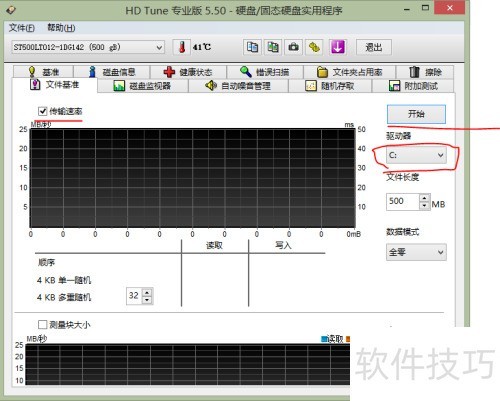The height and width of the screenshot is (401, 500).
Task: Switch to the 文件夹占用率 tab
Action: pos(350,72)
